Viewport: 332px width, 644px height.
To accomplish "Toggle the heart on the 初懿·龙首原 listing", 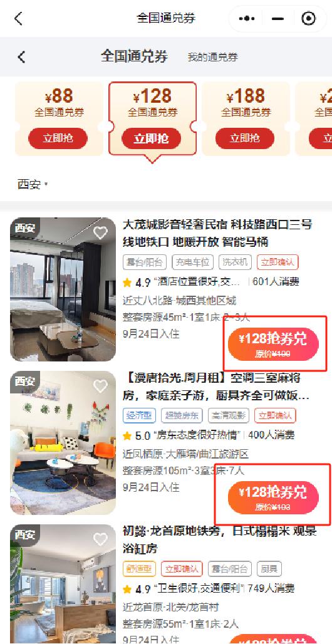I will coord(100,539).
